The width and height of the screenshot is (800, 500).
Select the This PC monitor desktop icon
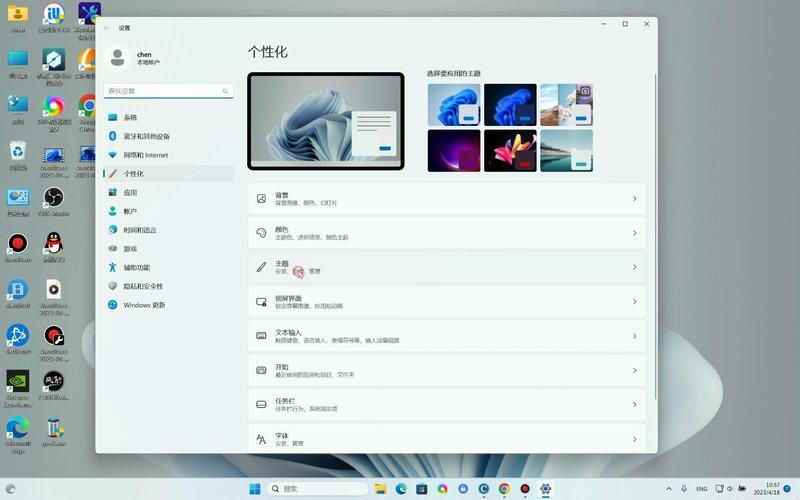[x=18, y=63]
